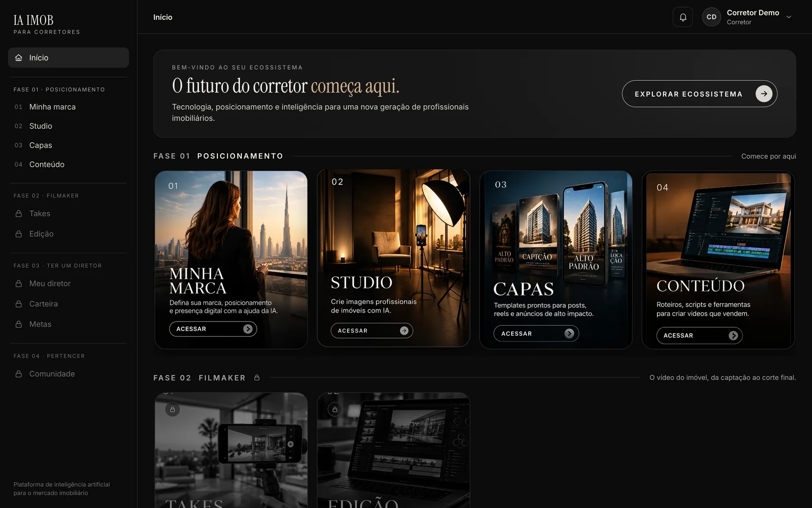
Task: Click the arrow icon in Explorar Ecossistema
Action: tap(764, 94)
